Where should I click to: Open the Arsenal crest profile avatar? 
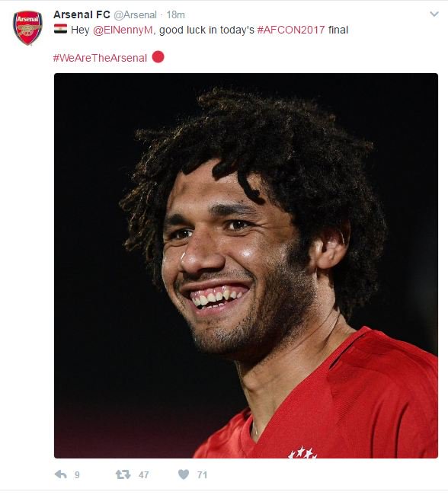27,27
